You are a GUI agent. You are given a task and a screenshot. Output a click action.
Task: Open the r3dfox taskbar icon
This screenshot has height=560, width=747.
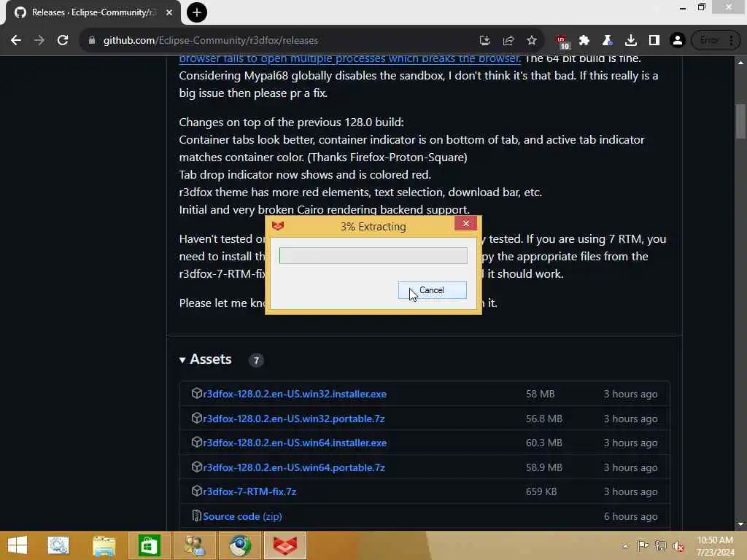[x=285, y=545]
